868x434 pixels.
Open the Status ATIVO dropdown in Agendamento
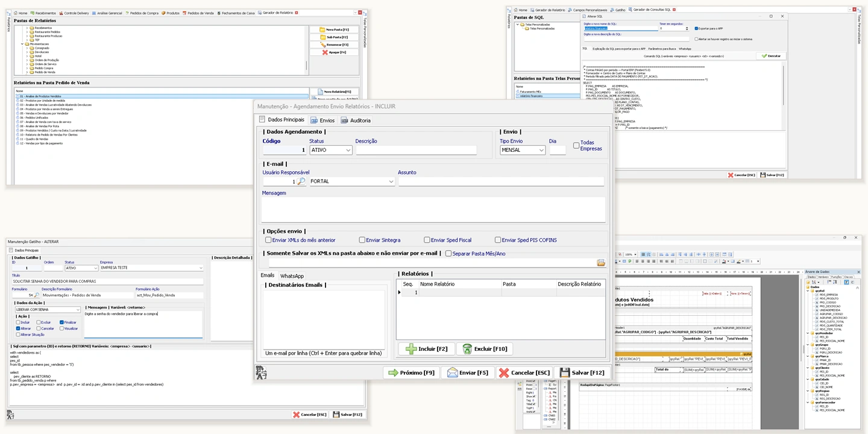point(348,150)
